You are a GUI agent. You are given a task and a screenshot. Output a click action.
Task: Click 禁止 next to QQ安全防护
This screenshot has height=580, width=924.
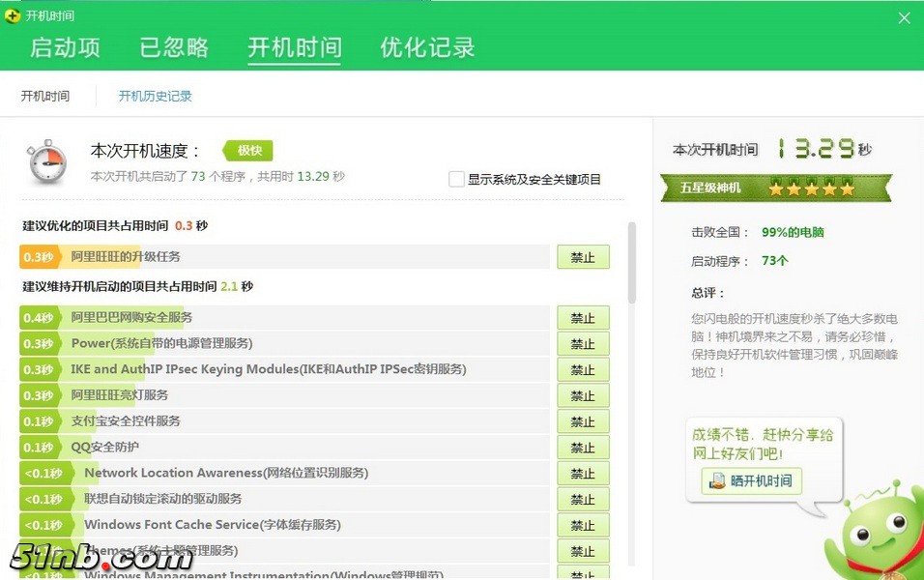click(583, 448)
